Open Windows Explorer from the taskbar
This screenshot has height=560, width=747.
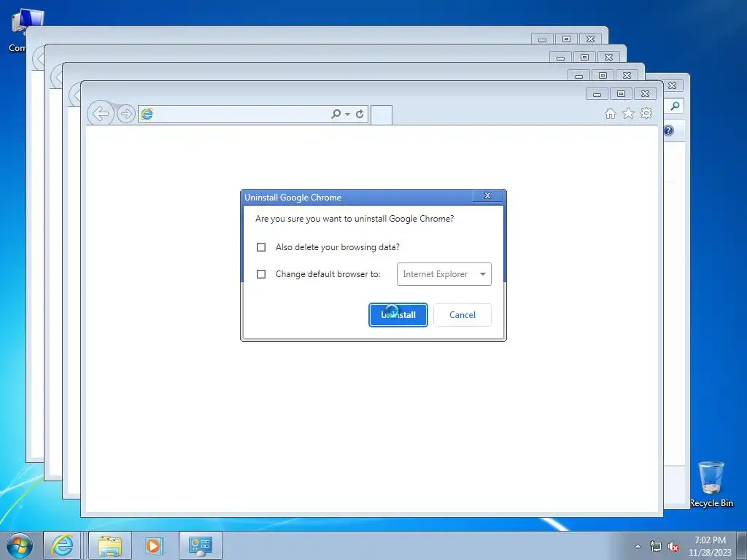110,545
